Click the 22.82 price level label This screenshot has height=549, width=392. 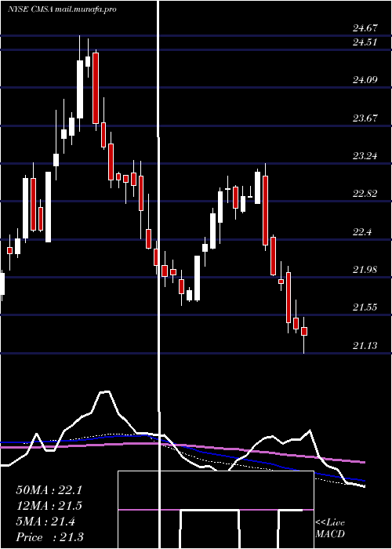pyautogui.click(x=365, y=194)
